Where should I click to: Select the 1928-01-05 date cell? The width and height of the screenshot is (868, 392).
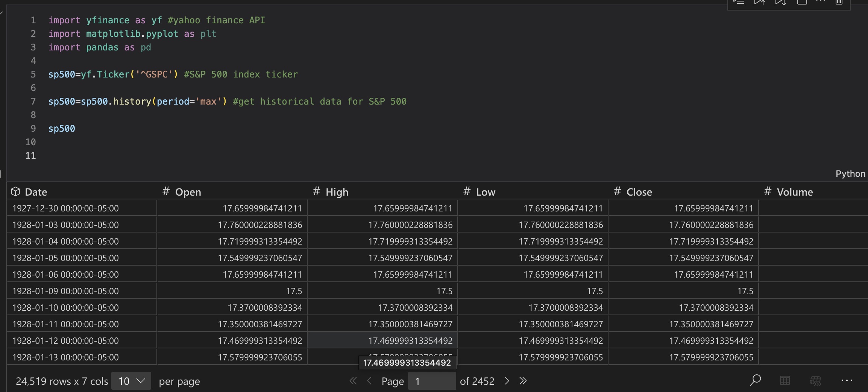click(x=82, y=258)
